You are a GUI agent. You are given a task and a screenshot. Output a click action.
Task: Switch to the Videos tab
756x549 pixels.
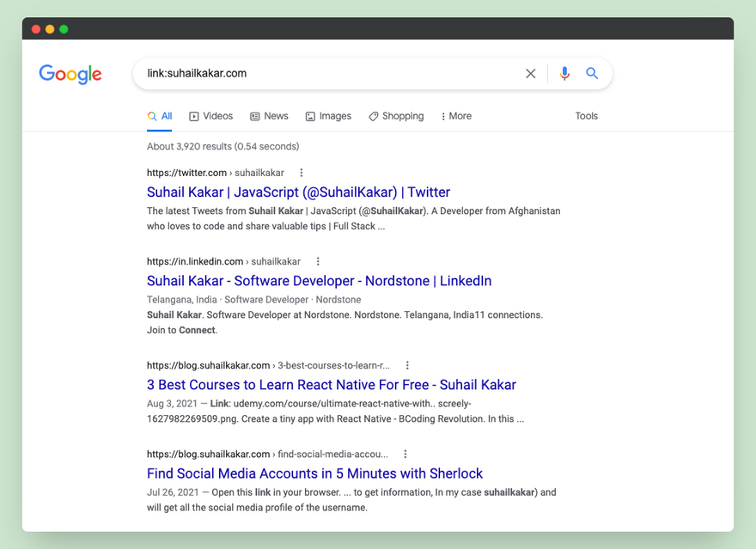coord(211,116)
